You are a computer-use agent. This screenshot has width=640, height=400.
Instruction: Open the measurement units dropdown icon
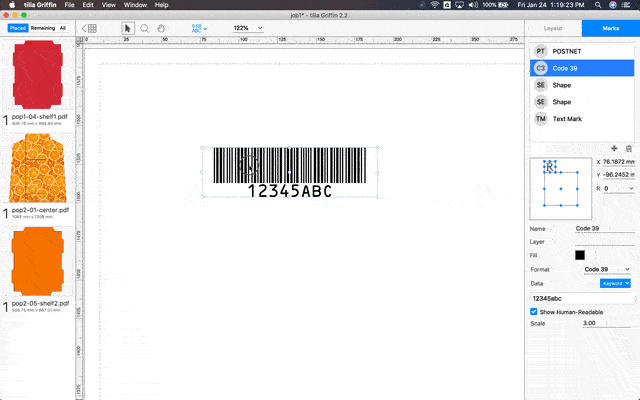(199, 28)
